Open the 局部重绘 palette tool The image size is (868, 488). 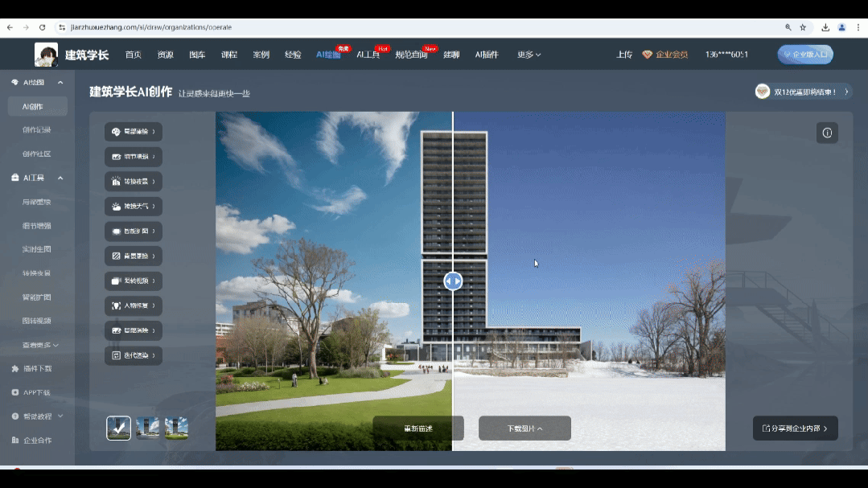coord(134,132)
